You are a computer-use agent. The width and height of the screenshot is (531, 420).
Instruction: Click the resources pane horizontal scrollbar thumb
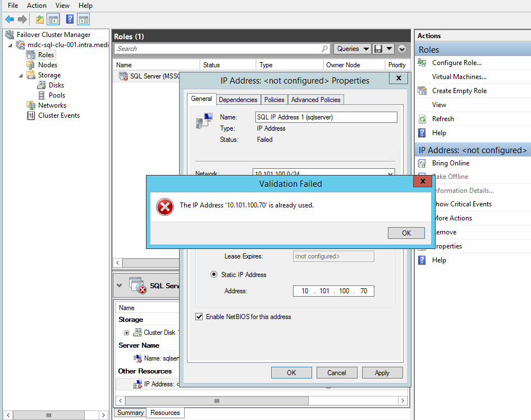(217, 401)
